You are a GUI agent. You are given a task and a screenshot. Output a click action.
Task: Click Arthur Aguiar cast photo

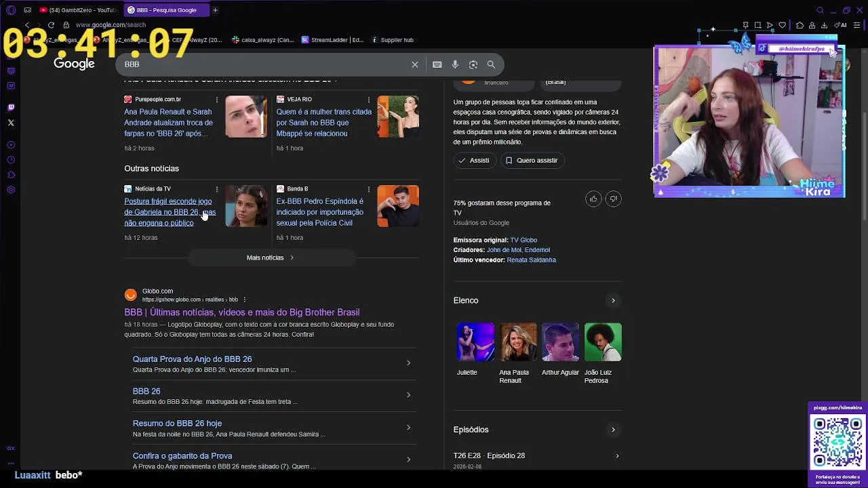click(x=560, y=342)
